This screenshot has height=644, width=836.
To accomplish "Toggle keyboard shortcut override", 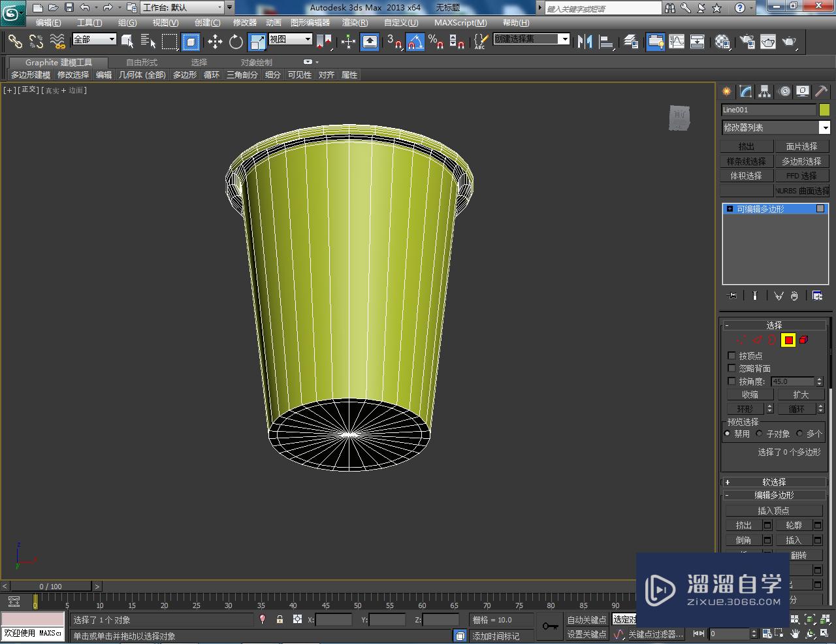I will [370, 42].
